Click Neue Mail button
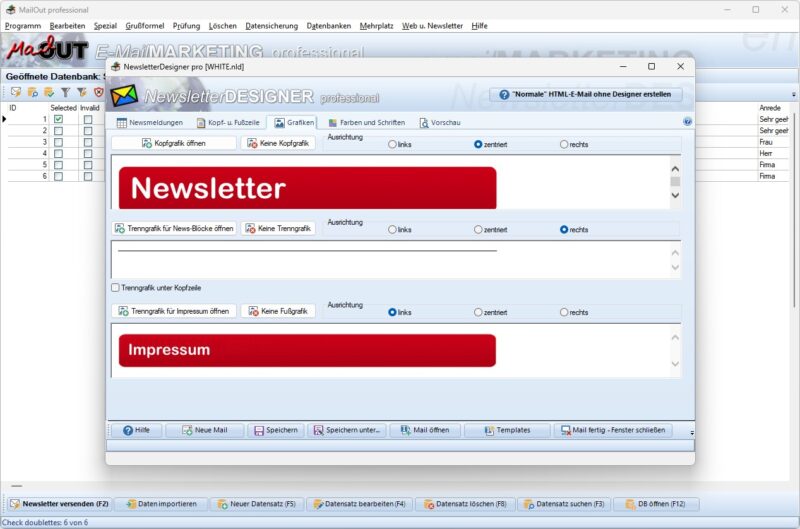 pyautogui.click(x=205, y=430)
